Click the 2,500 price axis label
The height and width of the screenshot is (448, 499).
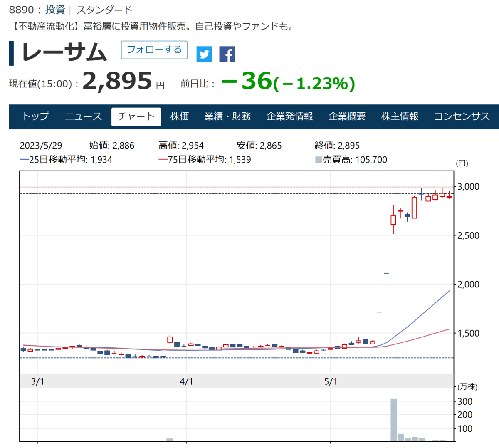coord(469,235)
